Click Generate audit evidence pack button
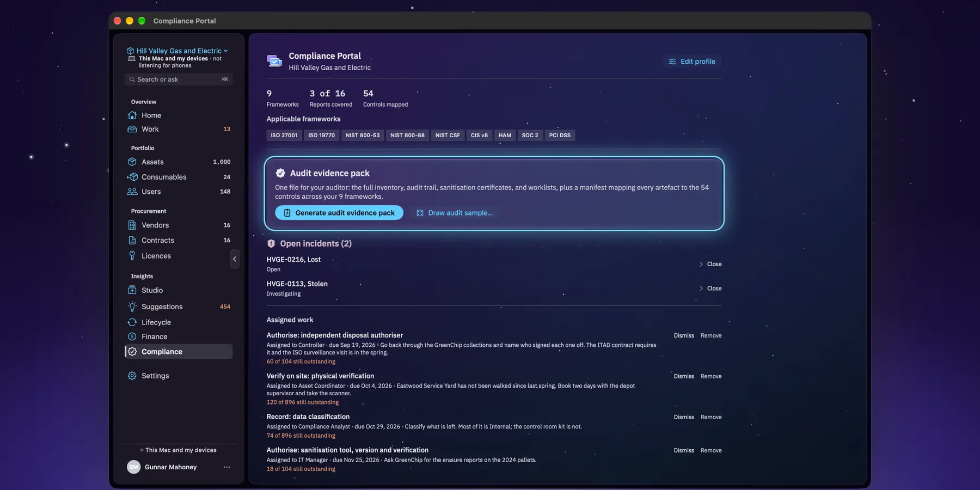The image size is (980, 490). (339, 213)
